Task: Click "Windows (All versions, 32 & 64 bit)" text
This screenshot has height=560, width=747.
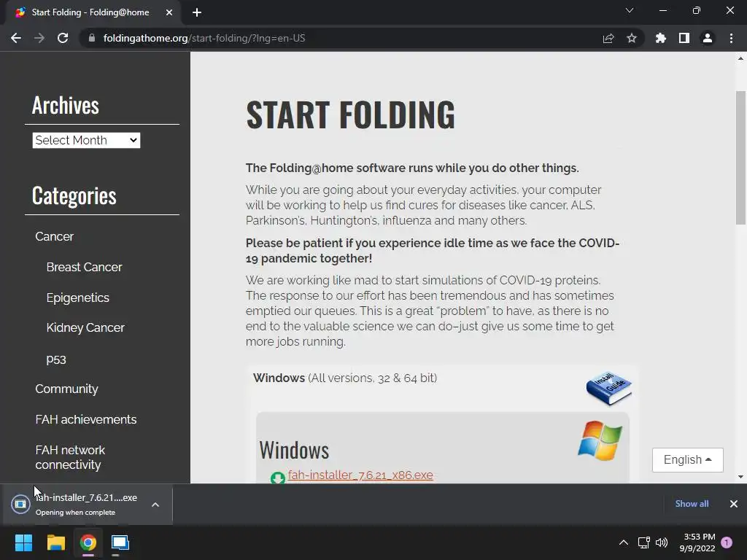Action: coord(345,378)
